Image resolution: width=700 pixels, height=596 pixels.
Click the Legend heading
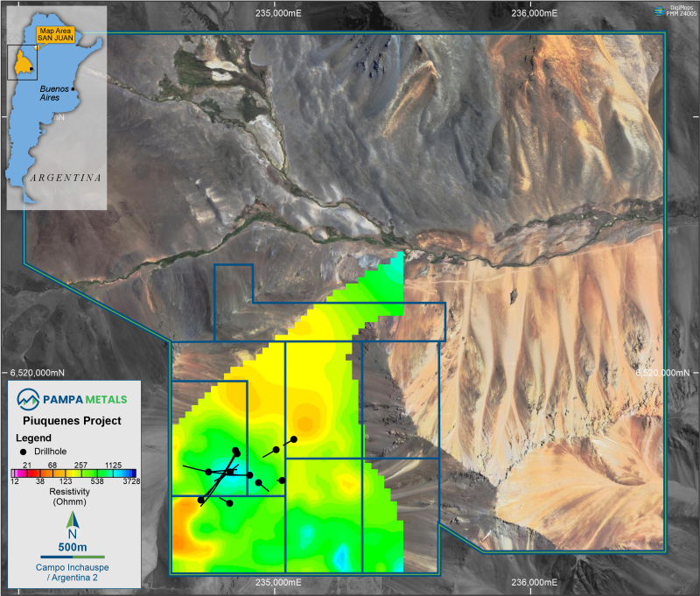34,437
